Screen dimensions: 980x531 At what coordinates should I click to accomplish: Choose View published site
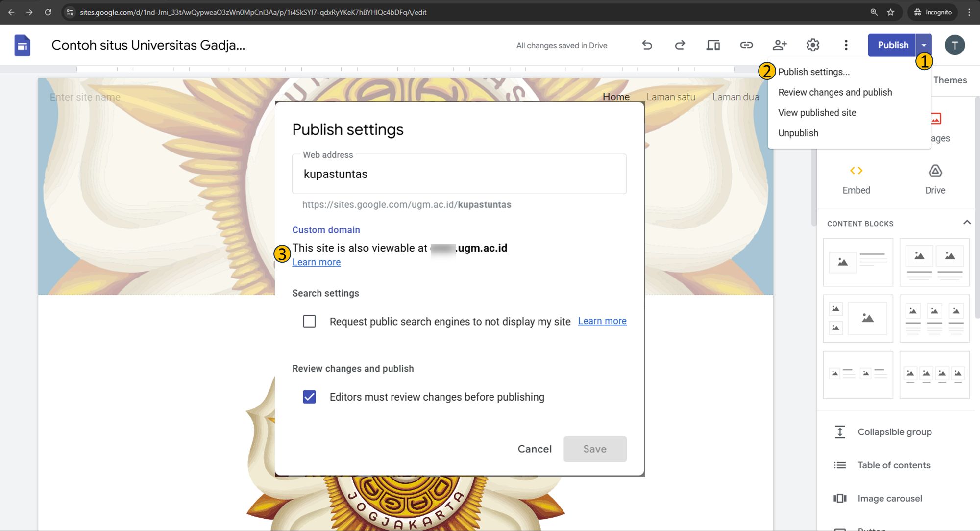tap(817, 113)
